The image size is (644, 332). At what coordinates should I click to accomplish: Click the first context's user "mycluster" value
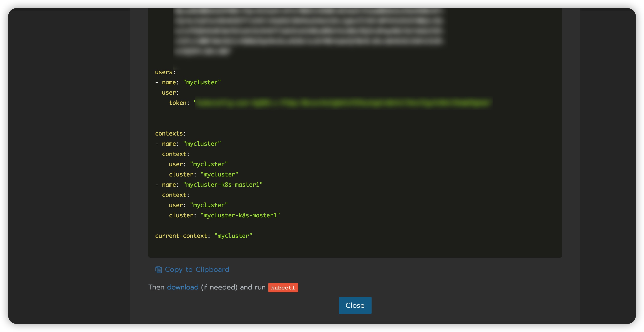coord(209,164)
